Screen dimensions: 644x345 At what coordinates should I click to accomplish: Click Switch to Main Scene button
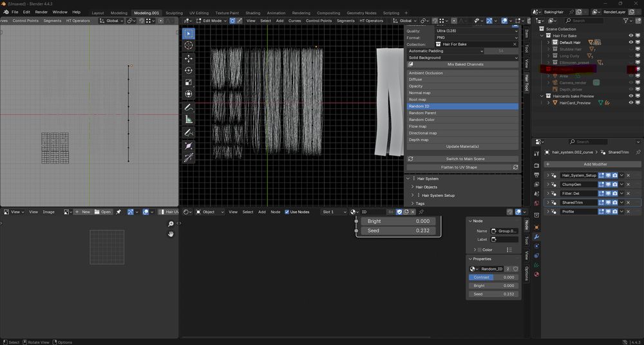[x=466, y=159]
